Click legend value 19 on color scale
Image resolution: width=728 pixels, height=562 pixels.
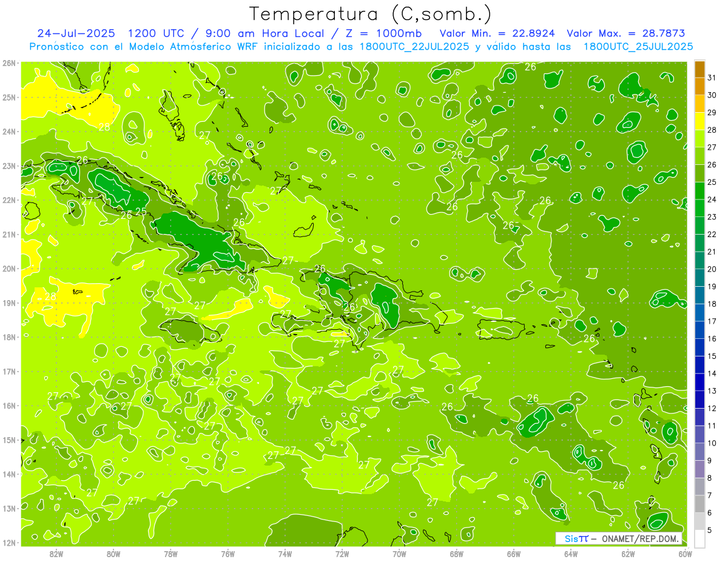click(x=712, y=287)
